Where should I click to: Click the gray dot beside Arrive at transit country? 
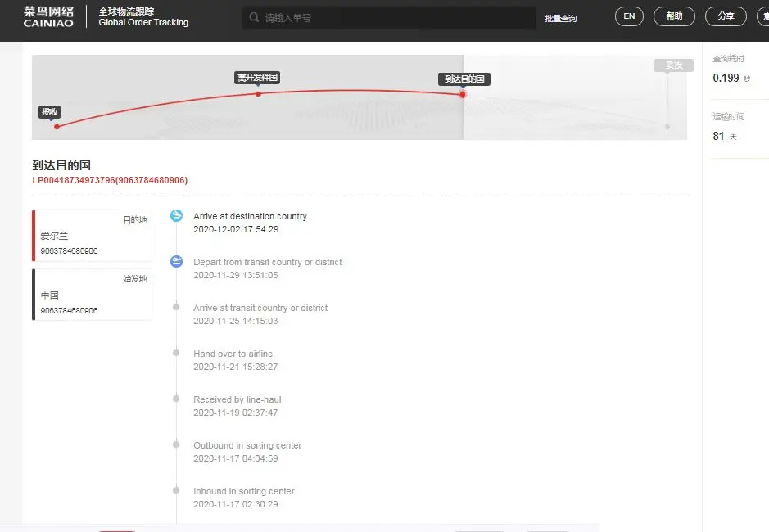pos(176,307)
